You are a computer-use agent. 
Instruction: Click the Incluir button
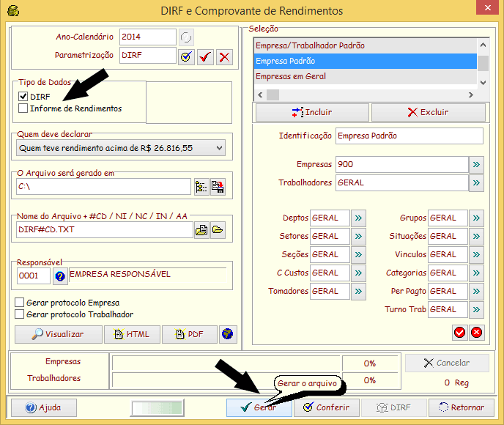[x=311, y=112]
